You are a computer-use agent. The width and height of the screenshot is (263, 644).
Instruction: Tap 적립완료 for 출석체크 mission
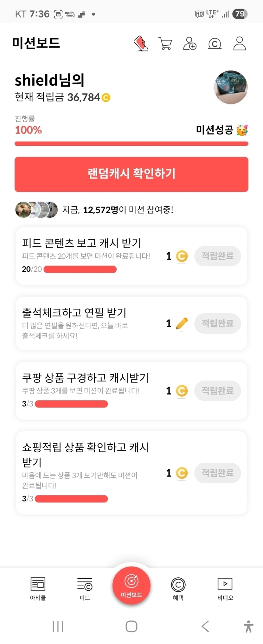pos(217,323)
